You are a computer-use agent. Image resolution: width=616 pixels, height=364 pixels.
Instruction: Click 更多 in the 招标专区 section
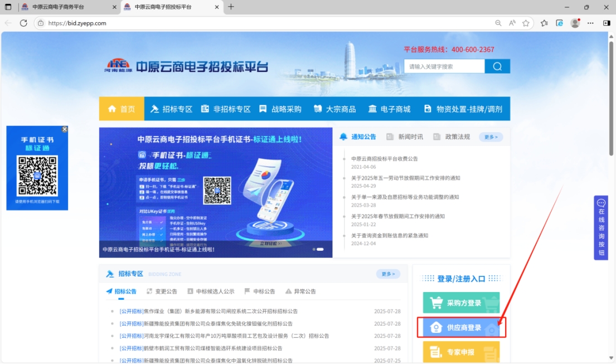[388, 274]
